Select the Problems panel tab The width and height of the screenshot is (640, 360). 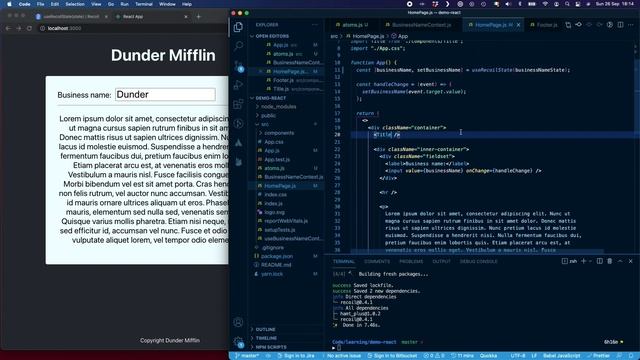tap(411, 261)
